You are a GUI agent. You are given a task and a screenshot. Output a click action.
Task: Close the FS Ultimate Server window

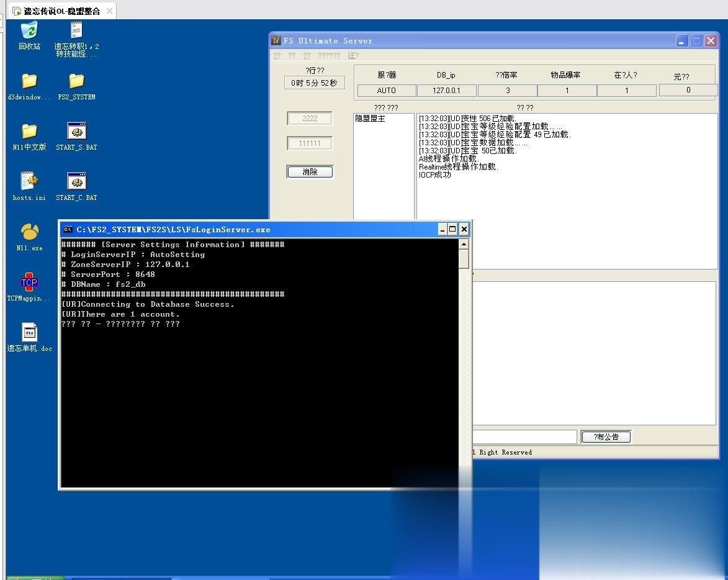pos(711,41)
